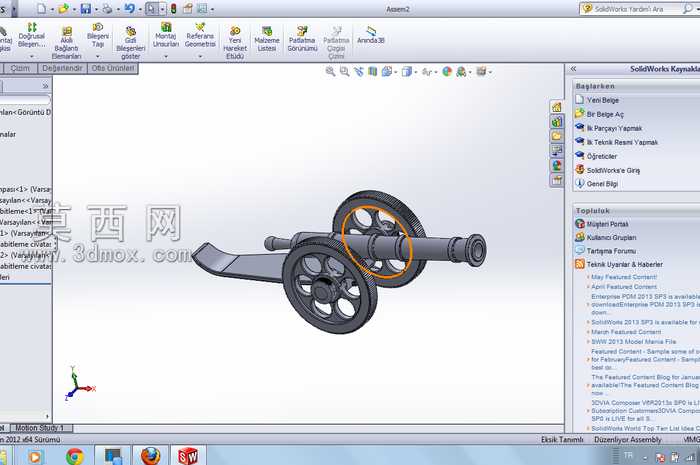Open dropdown arrow next to the Save icon
Screen dimensions: 700x465
point(96,9)
